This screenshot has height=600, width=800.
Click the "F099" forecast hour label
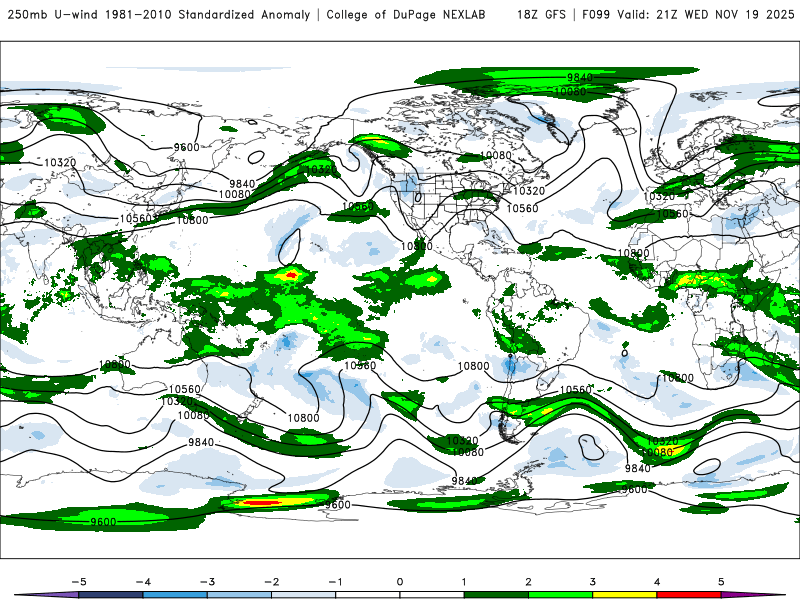[x=596, y=15]
